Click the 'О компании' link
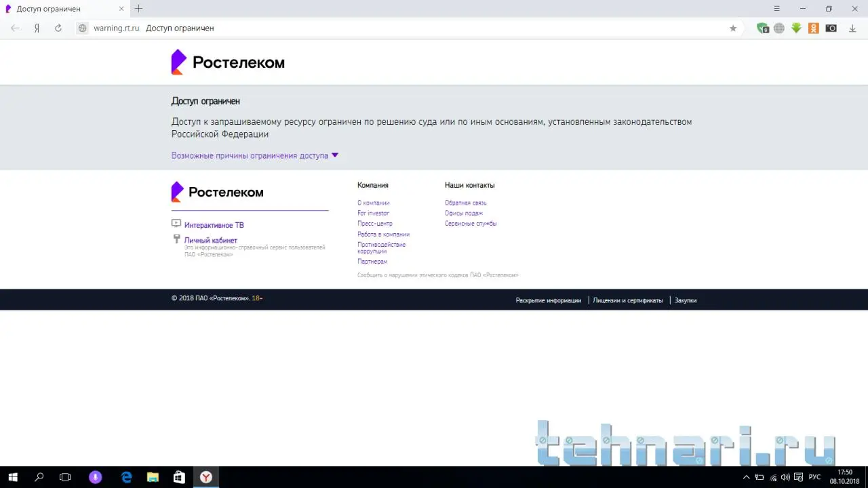The image size is (868, 488). 374,203
